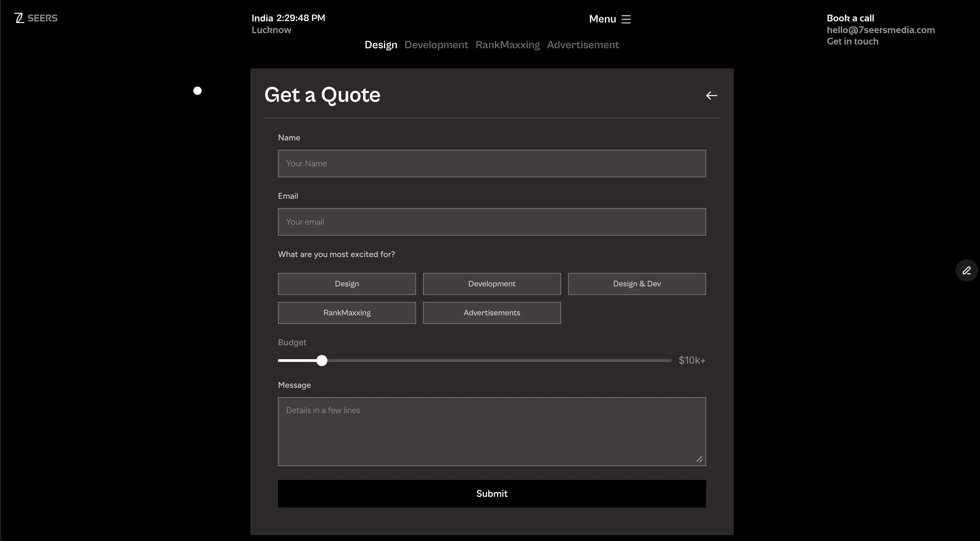Viewport: 980px width, 541px height.
Task: Open the Advertisement section from the nav
Action: click(583, 45)
